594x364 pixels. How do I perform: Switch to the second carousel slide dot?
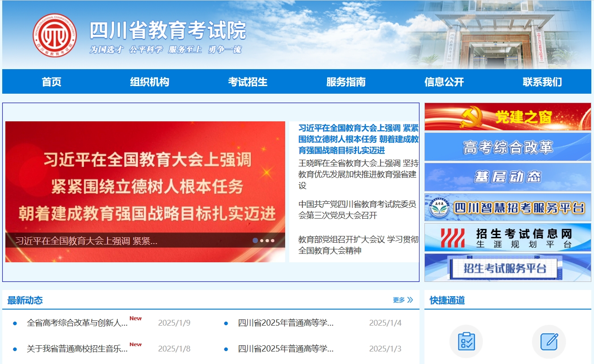pos(262,240)
